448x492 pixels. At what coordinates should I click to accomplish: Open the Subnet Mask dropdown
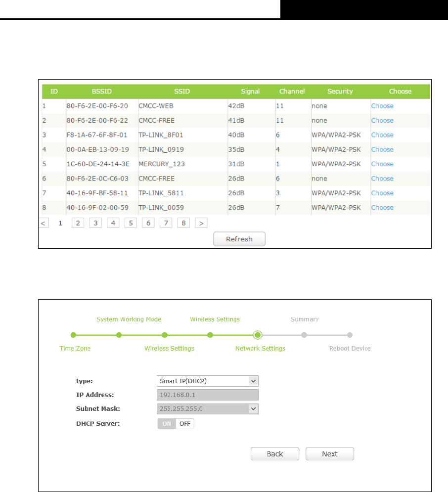click(x=208, y=409)
